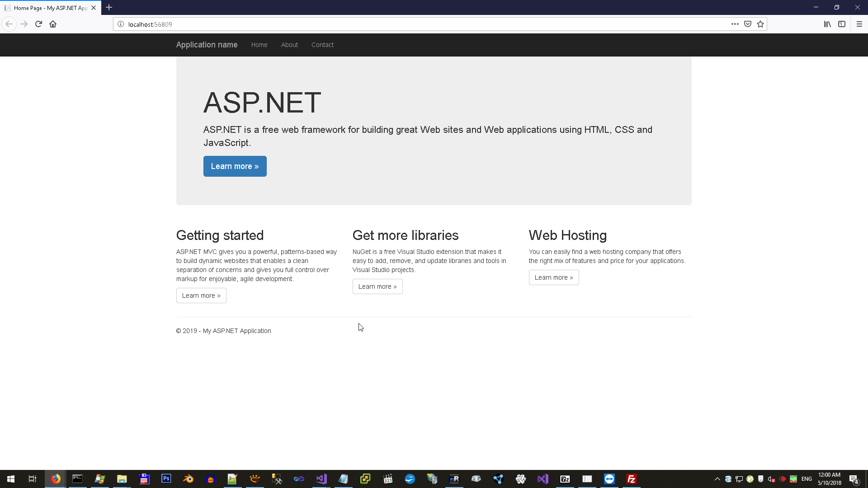Go to the browser home page icon

coord(53,24)
